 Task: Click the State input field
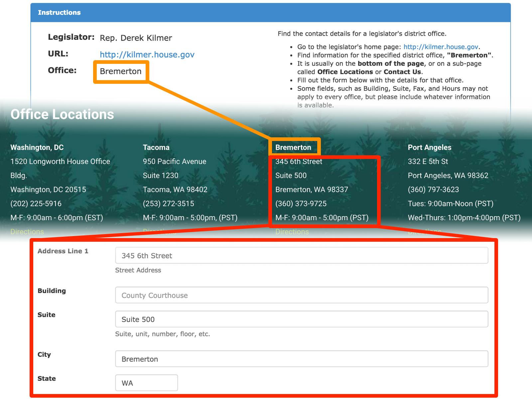click(146, 383)
